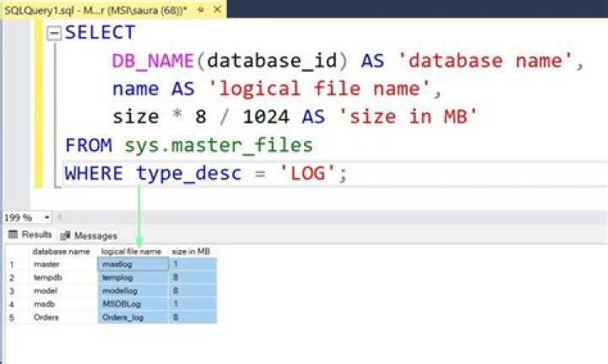Close the SQLQuery1.sql tab
Viewport: 608px width, 364px height.
pos(217,9)
